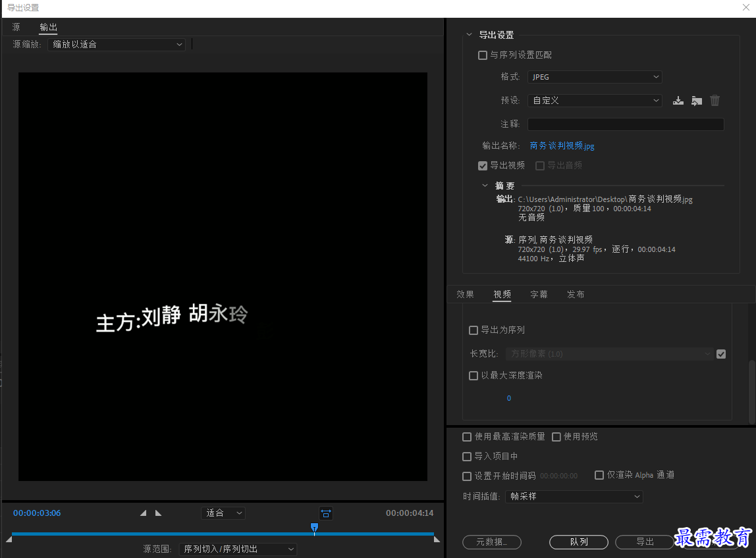
Task: Toggle the aspect ratio match-source checkbox
Action: pyautogui.click(x=721, y=354)
